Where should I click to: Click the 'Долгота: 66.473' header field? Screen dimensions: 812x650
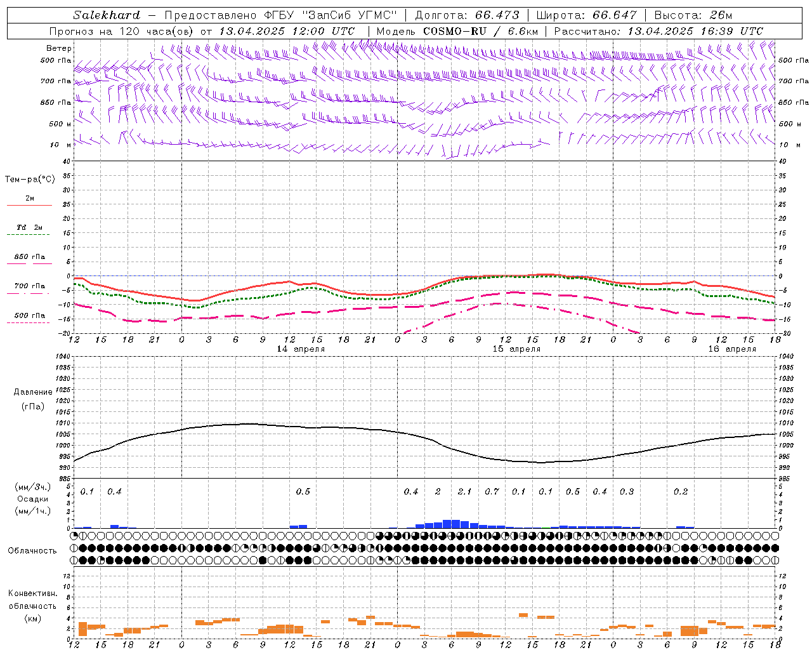tap(467, 15)
